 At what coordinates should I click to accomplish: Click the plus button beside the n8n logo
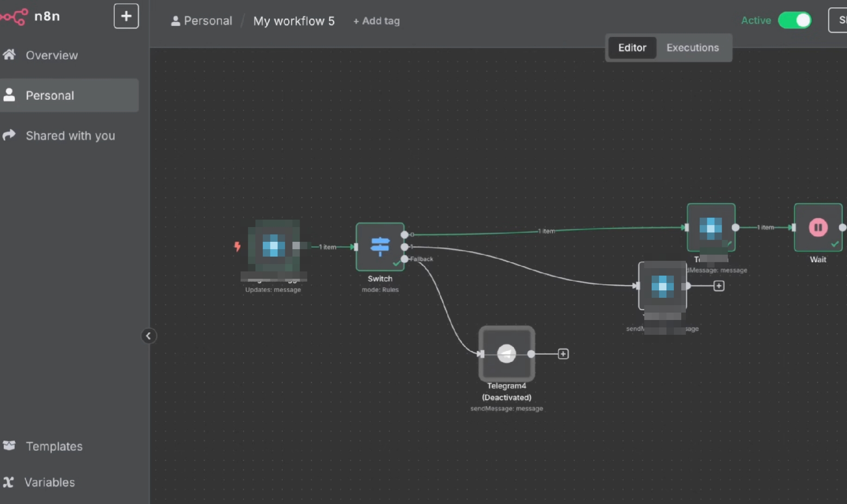click(126, 16)
